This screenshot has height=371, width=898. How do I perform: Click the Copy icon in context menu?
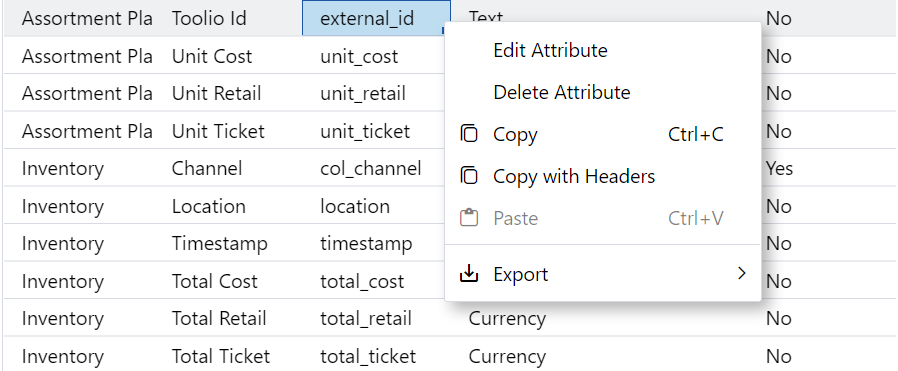469,134
